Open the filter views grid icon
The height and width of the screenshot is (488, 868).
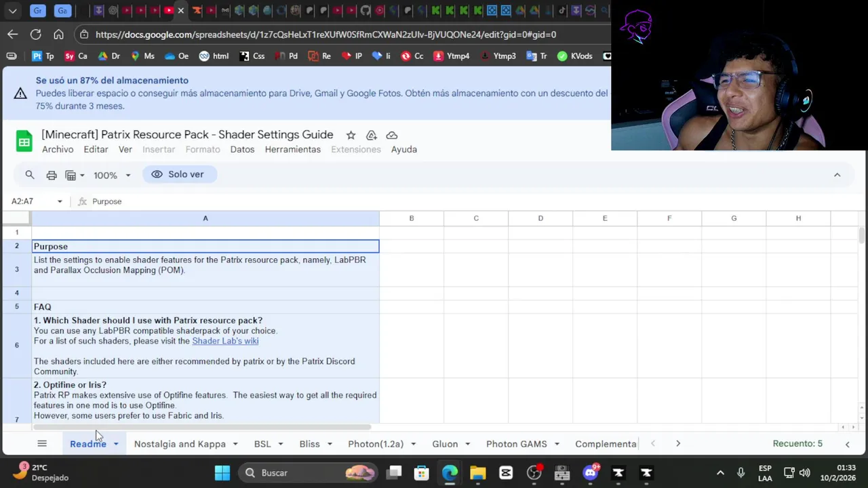coord(71,175)
